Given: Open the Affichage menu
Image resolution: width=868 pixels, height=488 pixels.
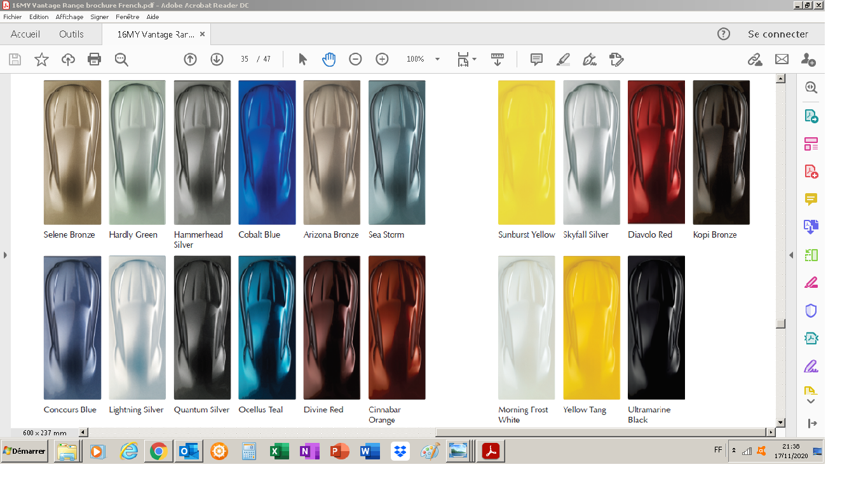Looking at the screenshot, I should [69, 17].
